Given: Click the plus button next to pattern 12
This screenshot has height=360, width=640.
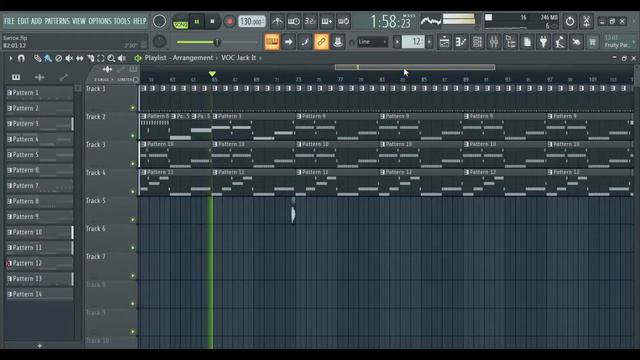Looking at the screenshot, I should click(429, 42).
